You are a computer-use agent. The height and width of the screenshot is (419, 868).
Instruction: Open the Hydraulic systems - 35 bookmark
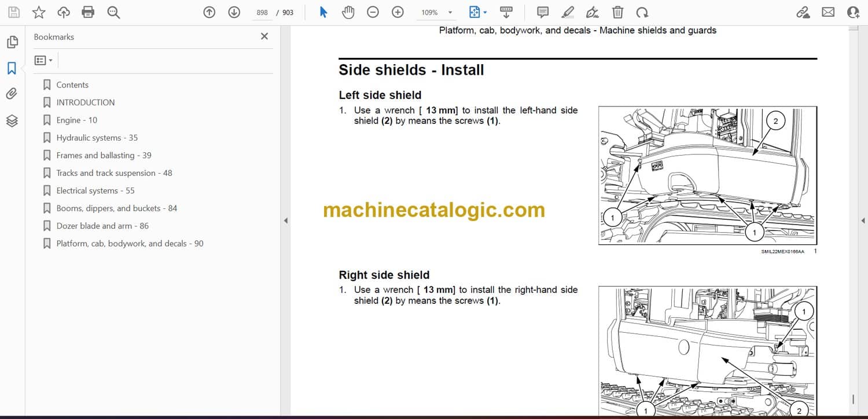point(97,138)
